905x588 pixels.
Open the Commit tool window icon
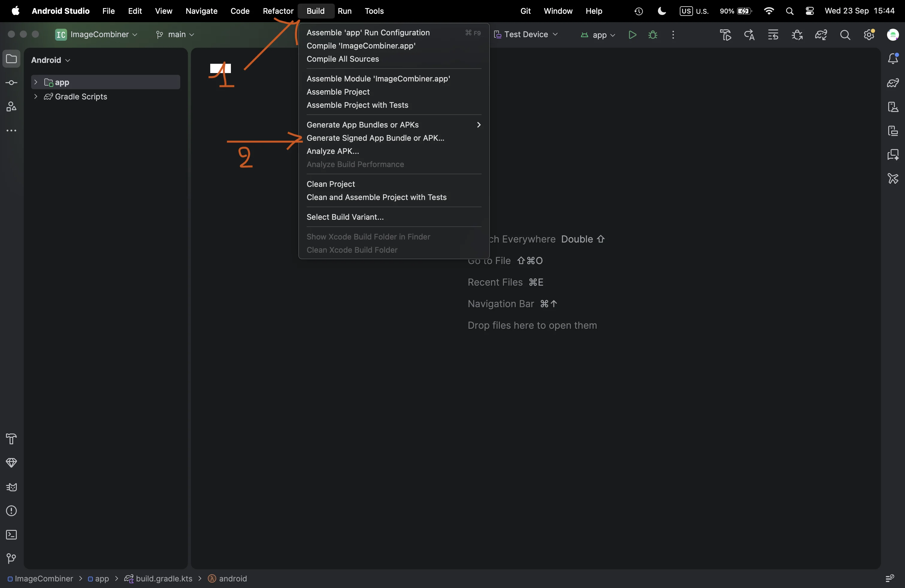pos(11,83)
